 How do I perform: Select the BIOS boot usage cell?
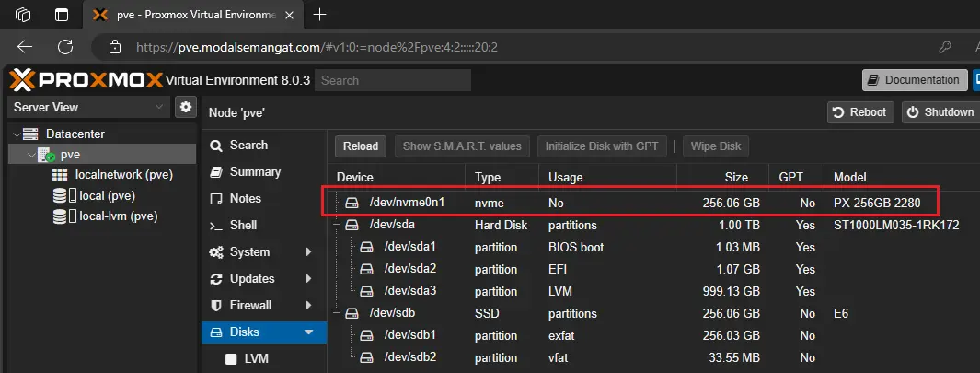[576, 247]
